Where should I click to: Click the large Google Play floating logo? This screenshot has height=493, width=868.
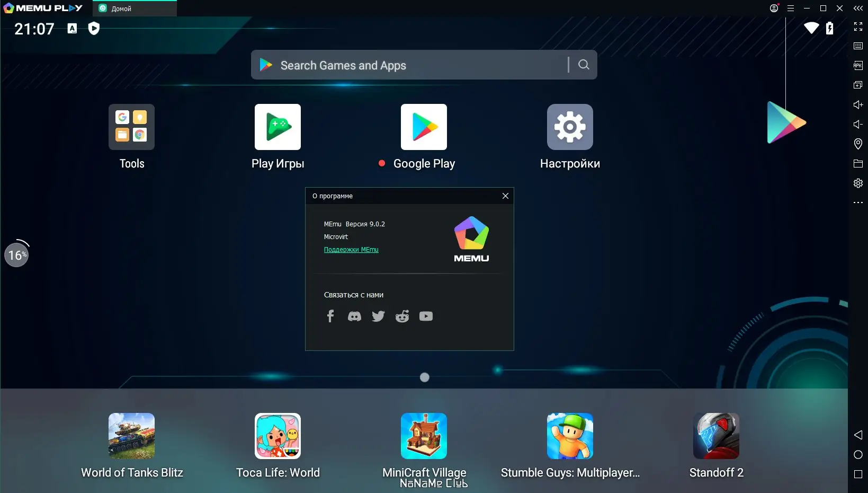click(x=786, y=122)
